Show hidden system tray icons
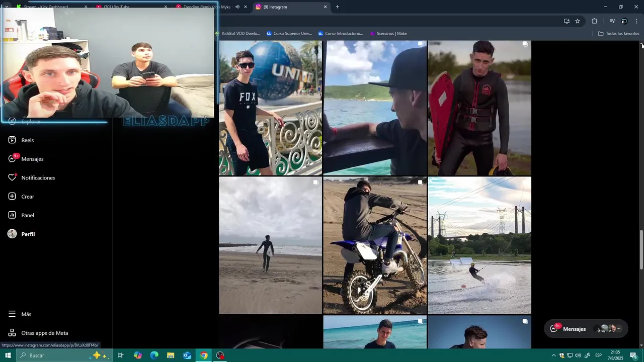This screenshot has height=362, width=644. 554,355
